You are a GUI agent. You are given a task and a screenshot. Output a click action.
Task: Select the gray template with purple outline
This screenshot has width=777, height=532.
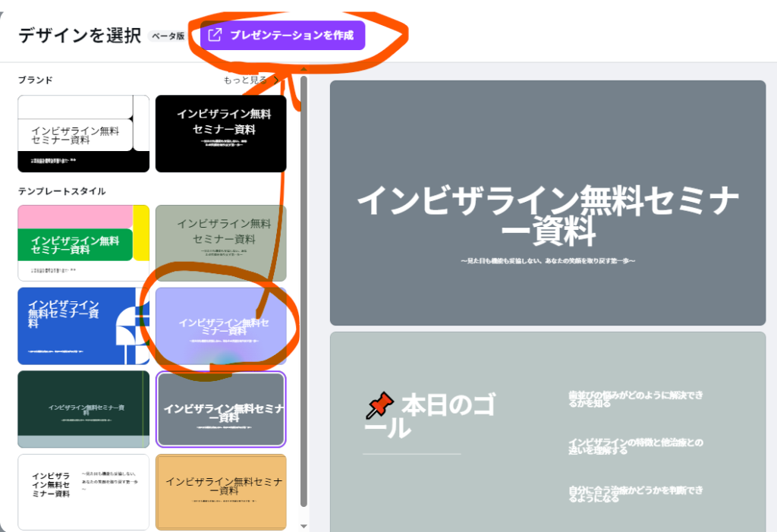click(221, 409)
